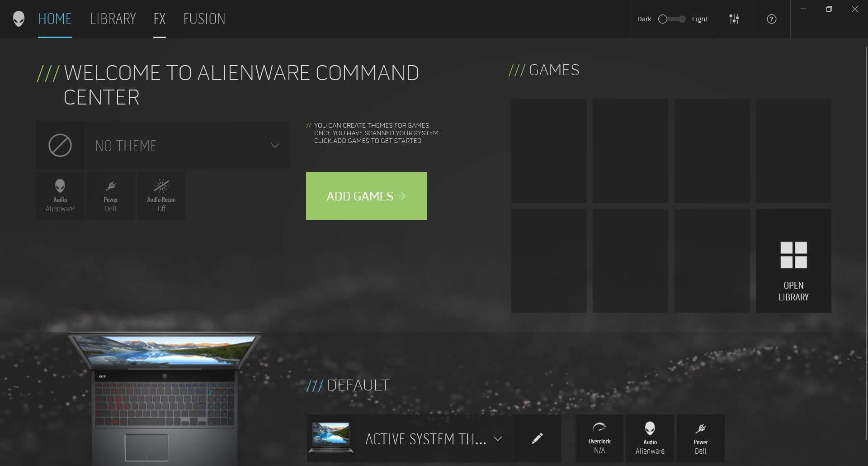Open the Overclock N/A tile
Viewport: 868px width, 466px height.
click(x=599, y=438)
